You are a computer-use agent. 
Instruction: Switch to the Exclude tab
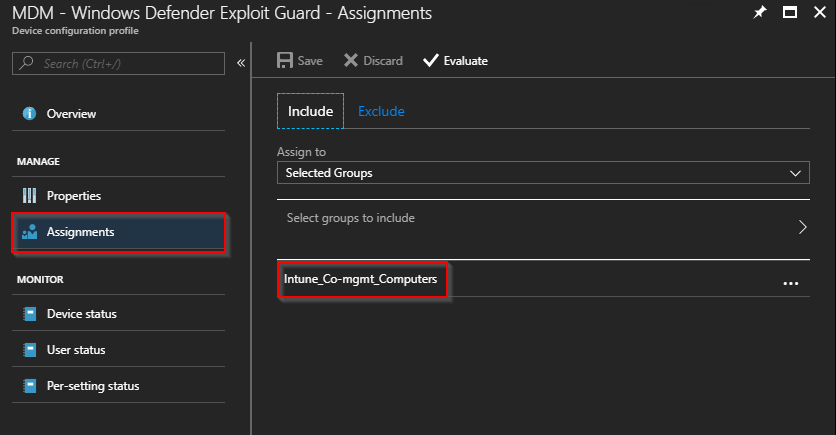pyautogui.click(x=381, y=111)
